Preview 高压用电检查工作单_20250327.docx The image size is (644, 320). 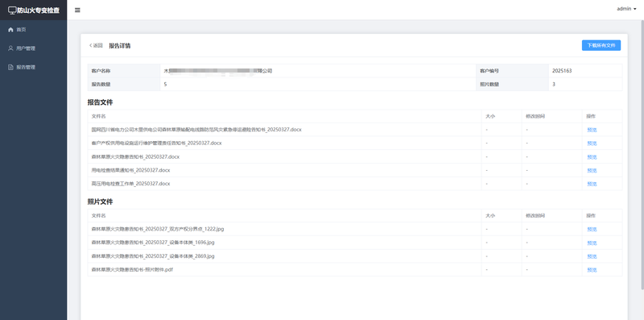pyautogui.click(x=592, y=184)
